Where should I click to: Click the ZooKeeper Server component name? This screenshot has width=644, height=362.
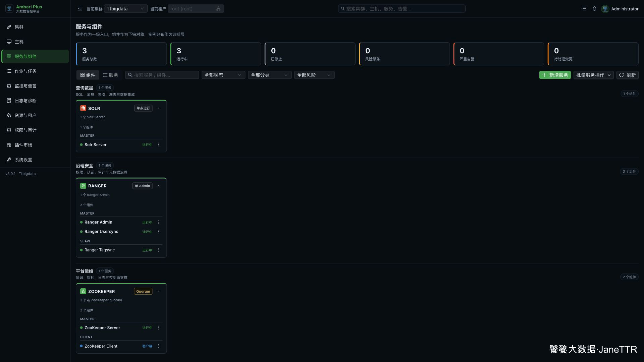(x=102, y=328)
